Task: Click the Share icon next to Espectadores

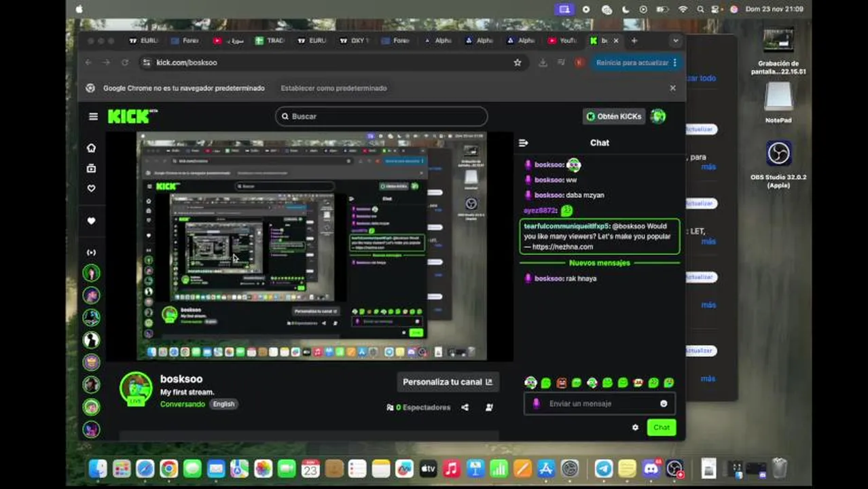Action: point(465,407)
